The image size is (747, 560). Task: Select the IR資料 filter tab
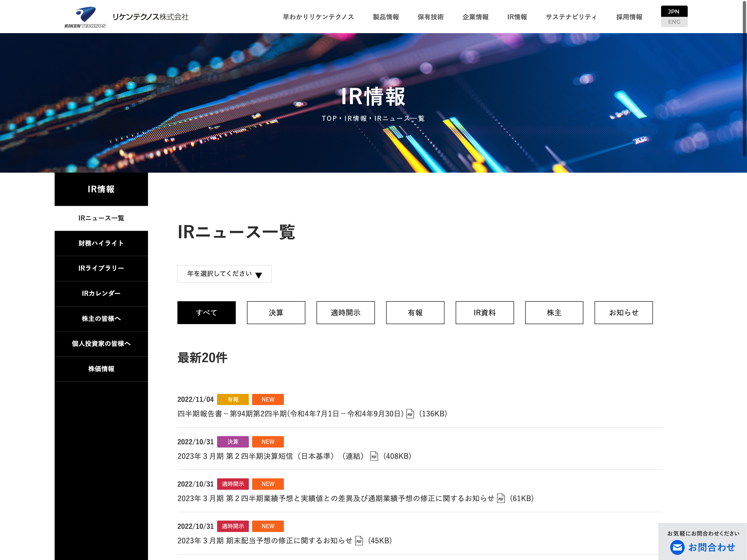coord(485,313)
